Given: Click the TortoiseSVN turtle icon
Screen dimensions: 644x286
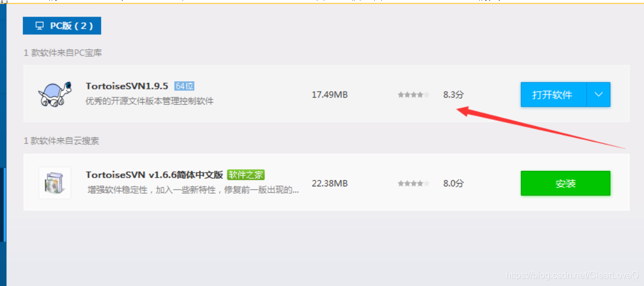Looking at the screenshot, I should 55,94.
